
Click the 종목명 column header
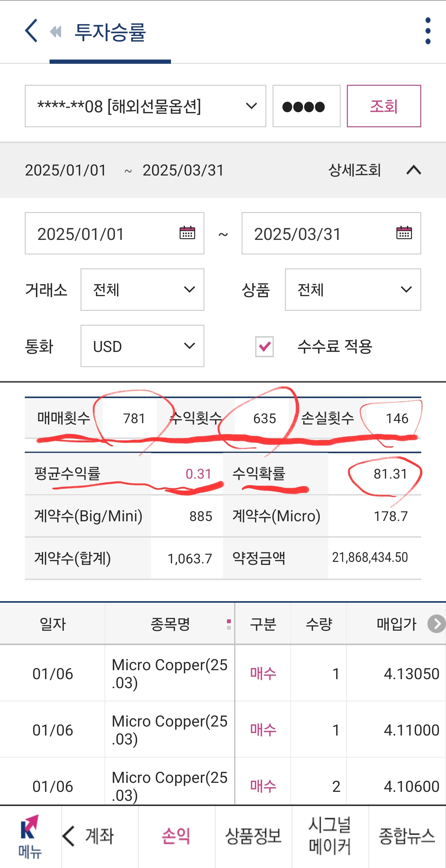coord(170,624)
